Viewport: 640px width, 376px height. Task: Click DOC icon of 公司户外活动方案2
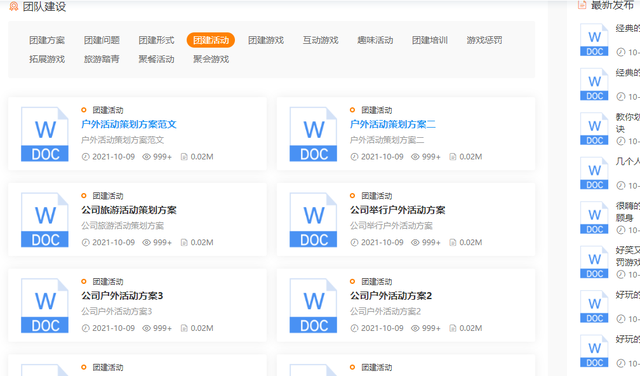(x=313, y=306)
